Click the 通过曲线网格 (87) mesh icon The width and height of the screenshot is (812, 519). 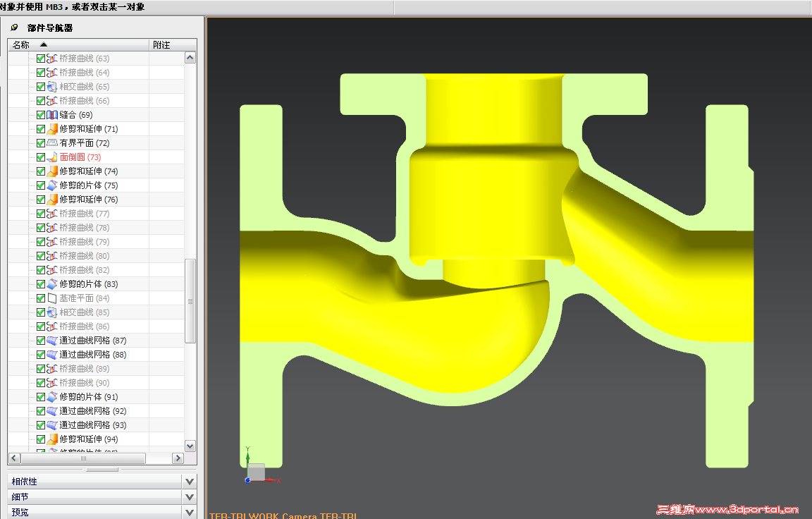point(52,341)
